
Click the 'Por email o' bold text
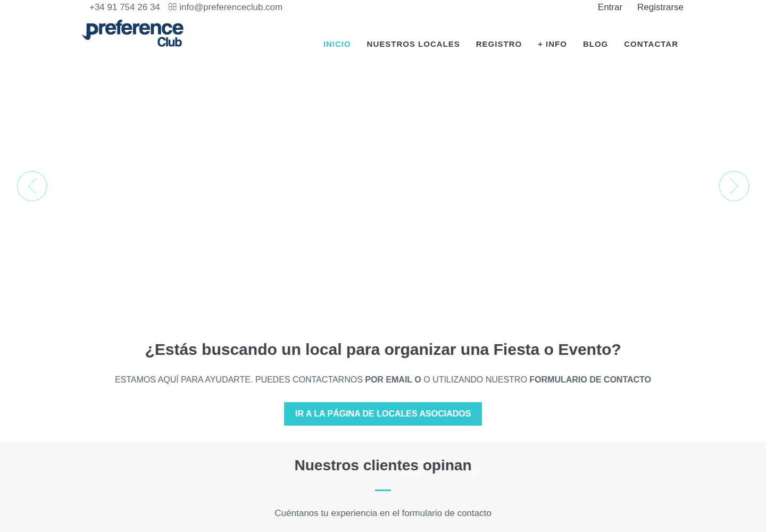[393, 379]
